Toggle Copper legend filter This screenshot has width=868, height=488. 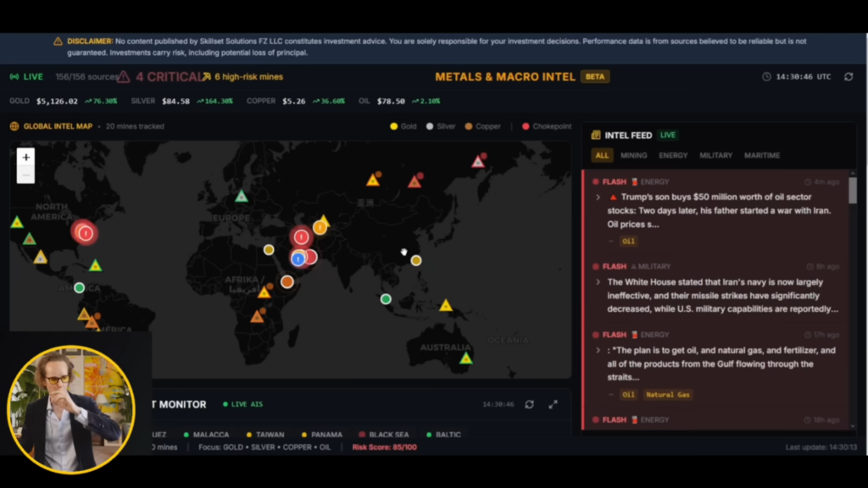tap(482, 126)
